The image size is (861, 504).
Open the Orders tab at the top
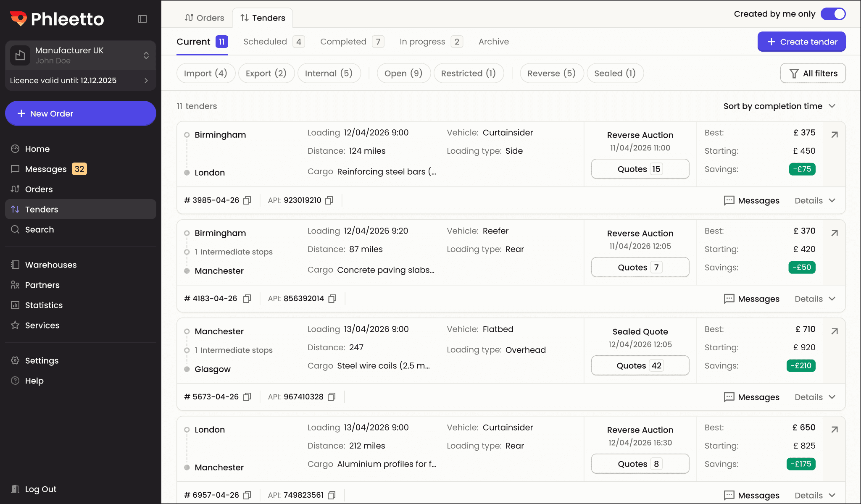pos(205,18)
